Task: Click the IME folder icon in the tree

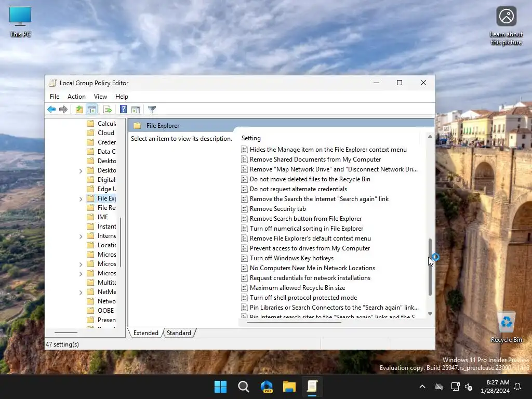Action: pyautogui.click(x=90, y=217)
